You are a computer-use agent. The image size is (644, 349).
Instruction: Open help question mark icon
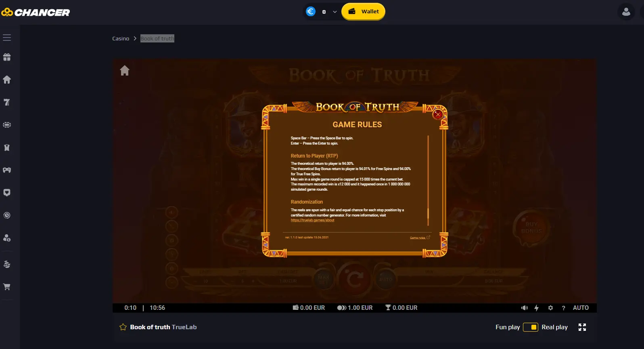point(563,308)
